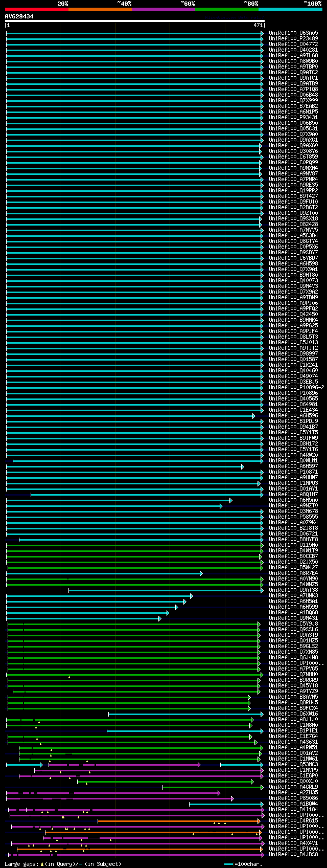Click the shortened cyan bar for UniRef100_A6H596

(131, 416)
